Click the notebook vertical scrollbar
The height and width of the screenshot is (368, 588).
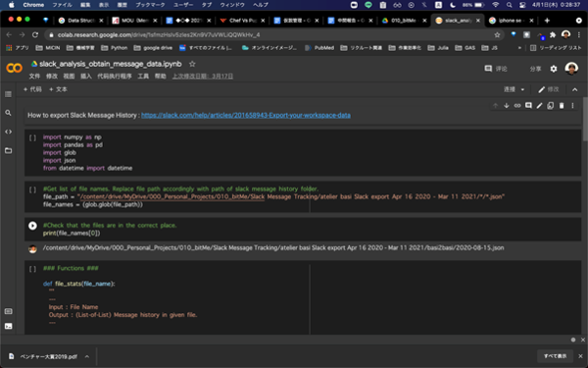[x=585, y=119]
